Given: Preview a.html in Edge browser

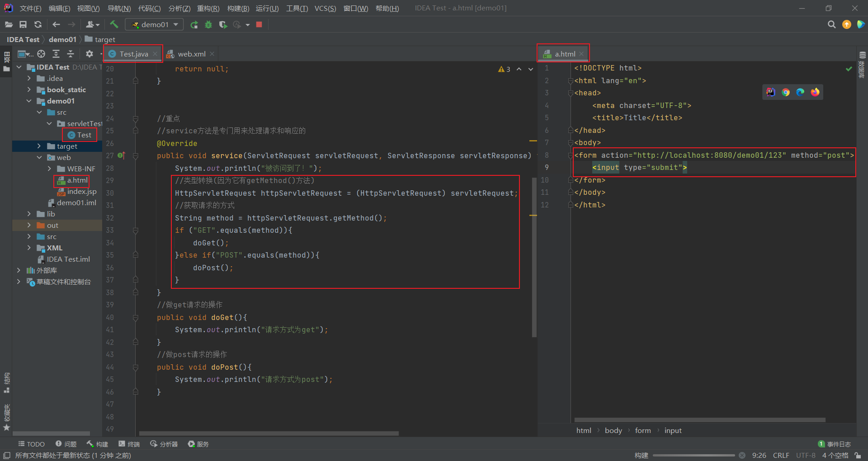Looking at the screenshot, I should pos(800,92).
